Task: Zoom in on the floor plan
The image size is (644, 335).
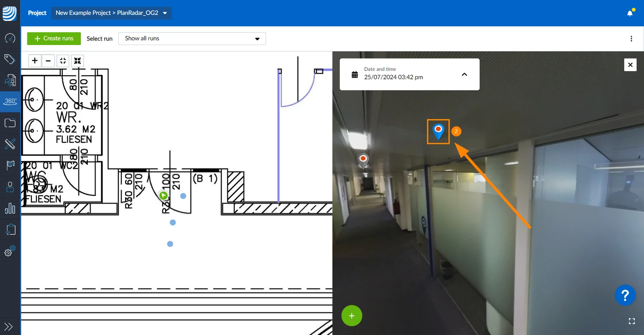Action: (35, 61)
